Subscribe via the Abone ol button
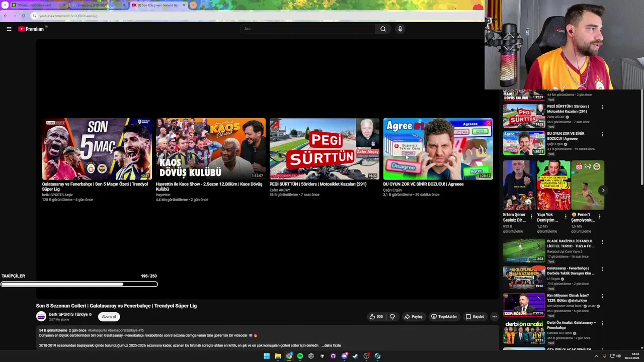This screenshot has height=362, width=644. click(109, 317)
